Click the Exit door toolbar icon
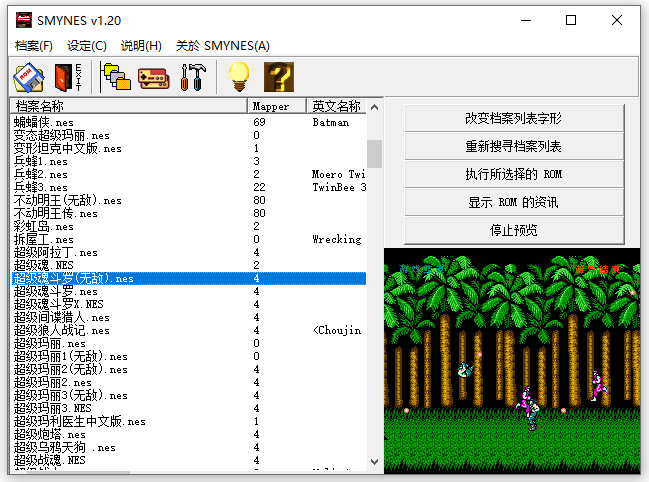The image size is (649, 482). click(68, 77)
